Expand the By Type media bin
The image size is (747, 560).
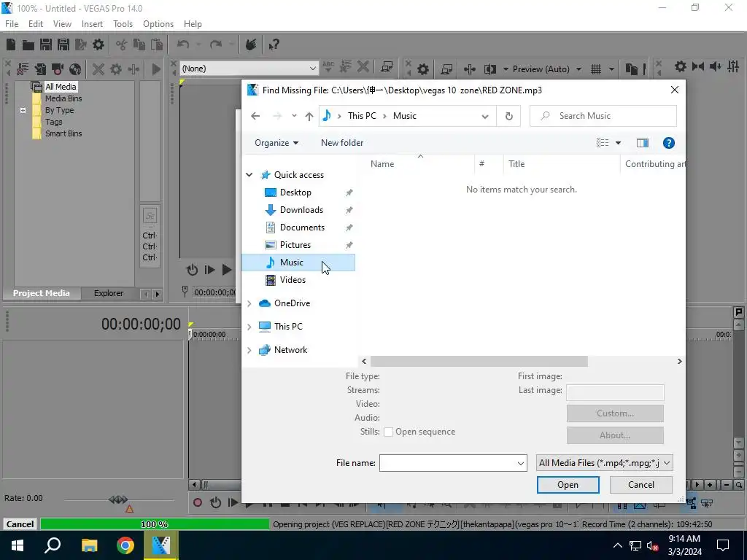coord(23,111)
